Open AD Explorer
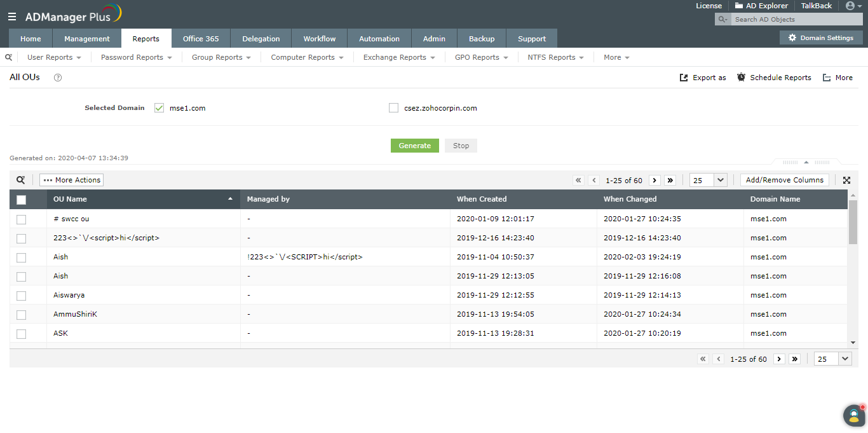Image resolution: width=868 pixels, height=433 pixels. (761, 6)
